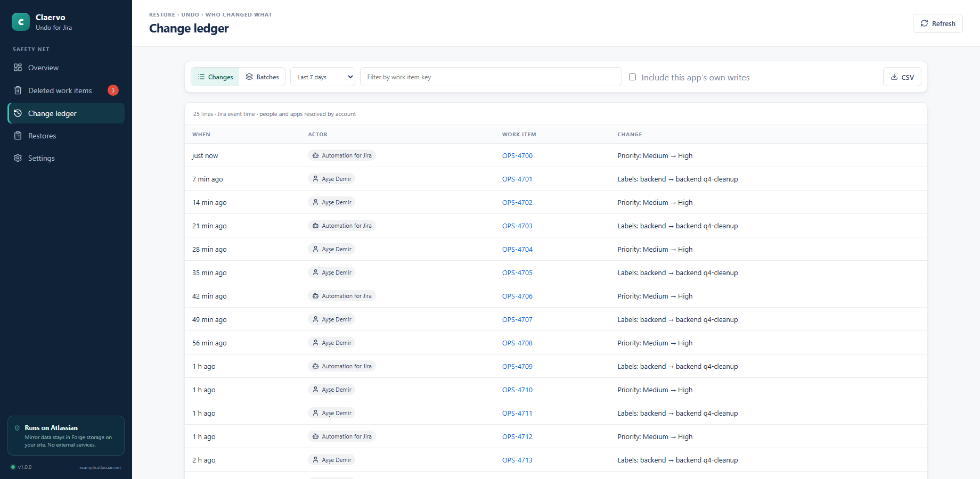Open the Last 7 days range dropdown

coord(323,77)
